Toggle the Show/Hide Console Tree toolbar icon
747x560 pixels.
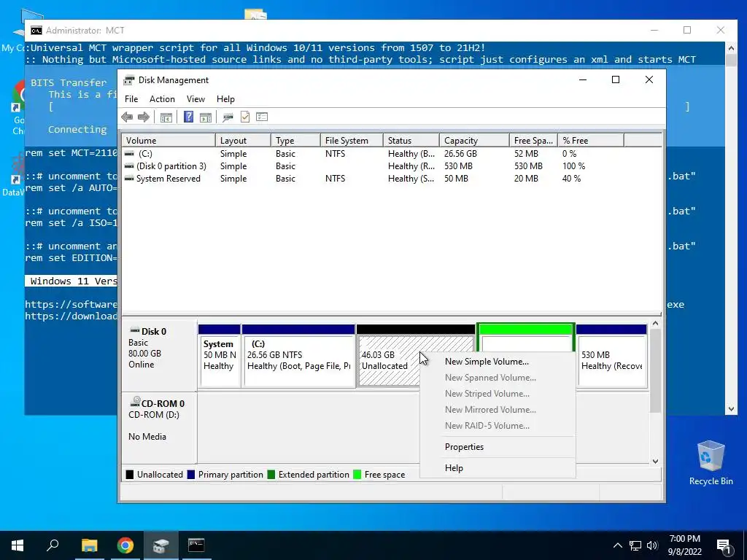(166, 117)
